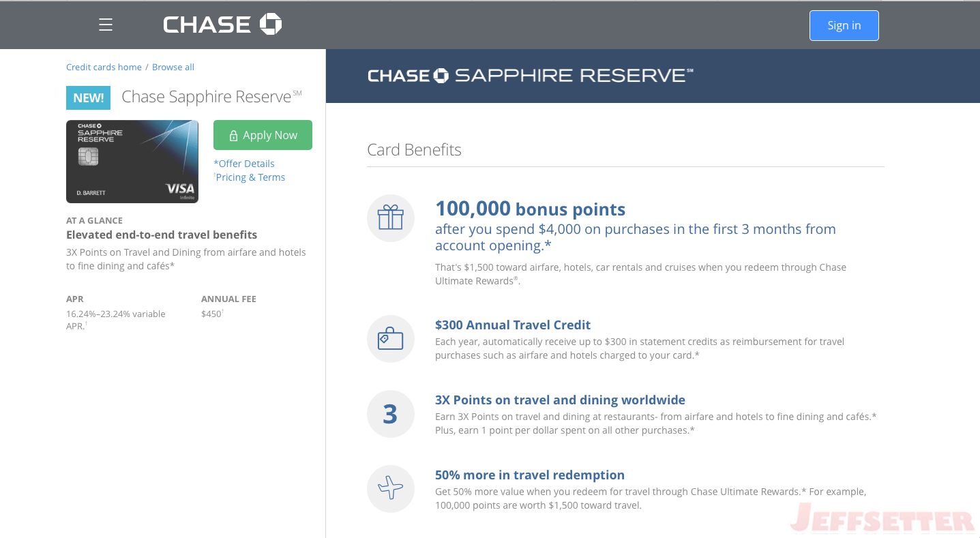
Task: Open the Pricing & Terms link
Action: [x=250, y=177]
